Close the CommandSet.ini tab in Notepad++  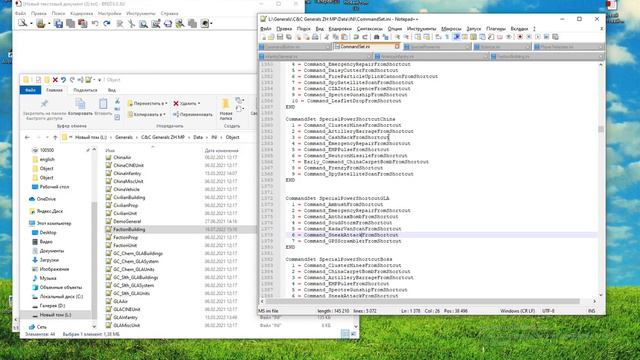pos(397,47)
